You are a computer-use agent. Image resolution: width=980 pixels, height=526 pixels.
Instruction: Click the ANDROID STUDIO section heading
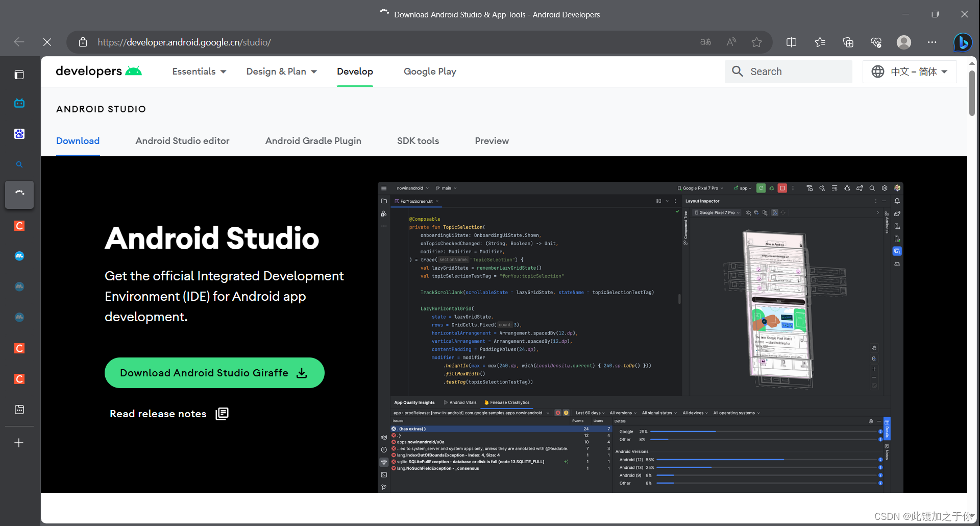101,109
